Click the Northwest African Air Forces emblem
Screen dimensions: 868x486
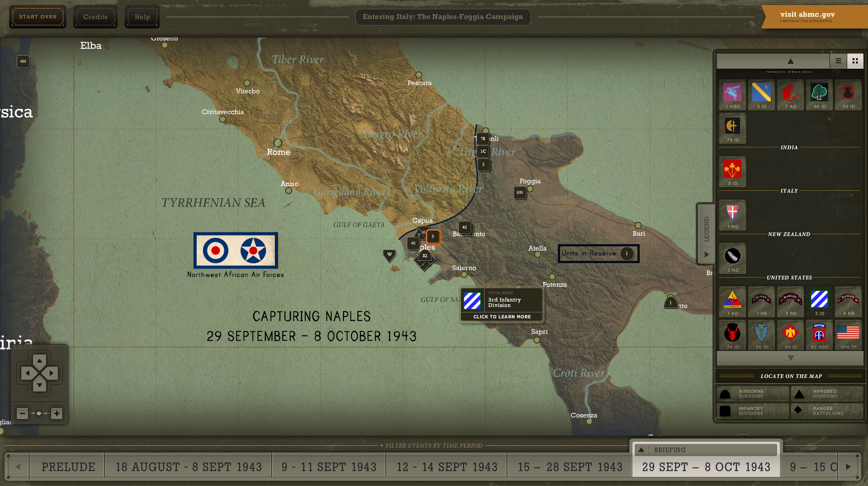tap(236, 251)
